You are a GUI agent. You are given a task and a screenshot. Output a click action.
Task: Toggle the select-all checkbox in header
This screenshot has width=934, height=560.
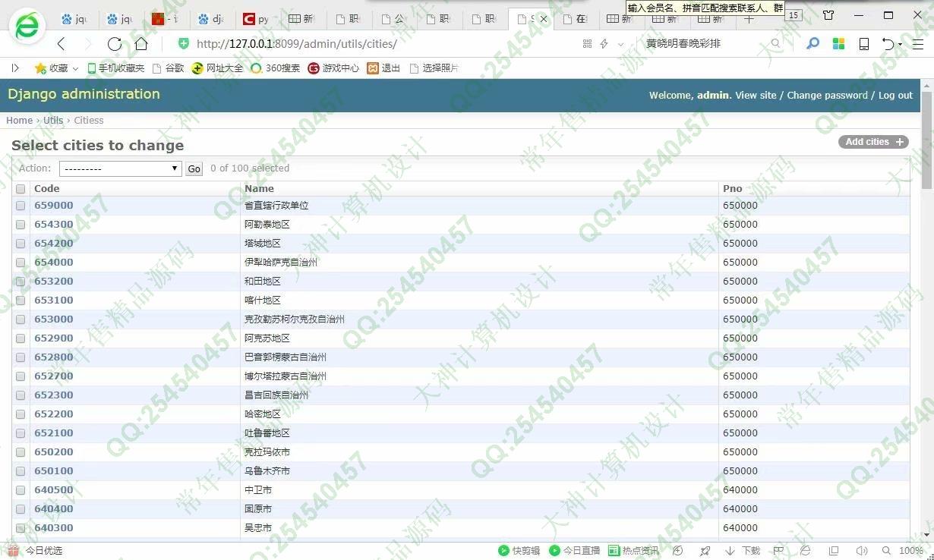pyautogui.click(x=21, y=189)
